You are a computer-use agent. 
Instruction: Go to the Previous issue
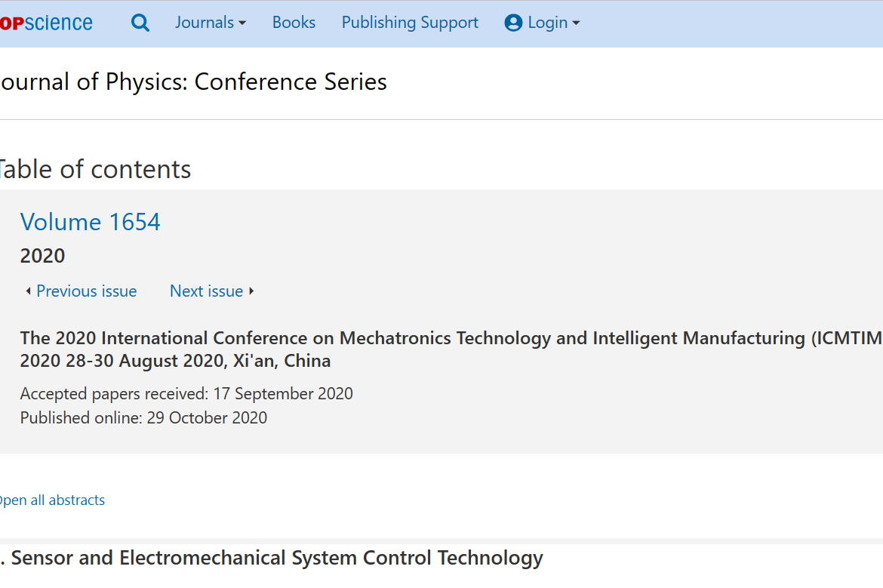point(86,291)
